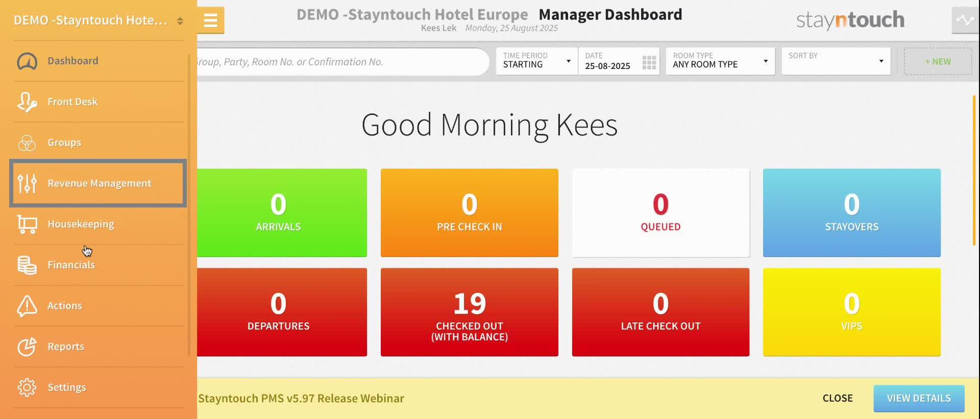Open the Groups menu item
980x419 pixels.
click(x=99, y=143)
